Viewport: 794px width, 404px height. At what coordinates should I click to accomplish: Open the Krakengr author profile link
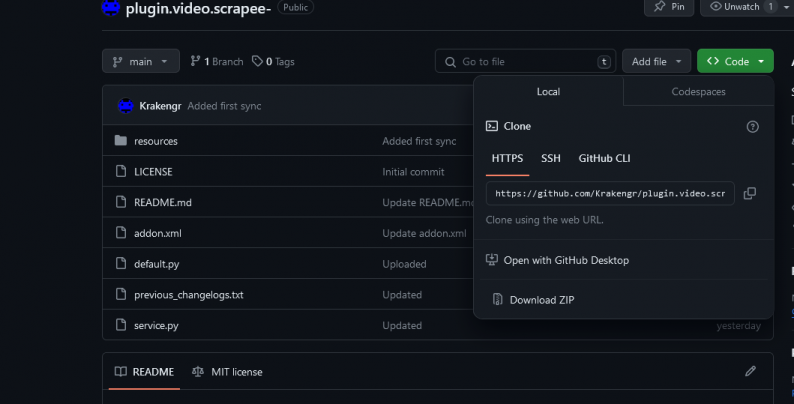(160, 106)
